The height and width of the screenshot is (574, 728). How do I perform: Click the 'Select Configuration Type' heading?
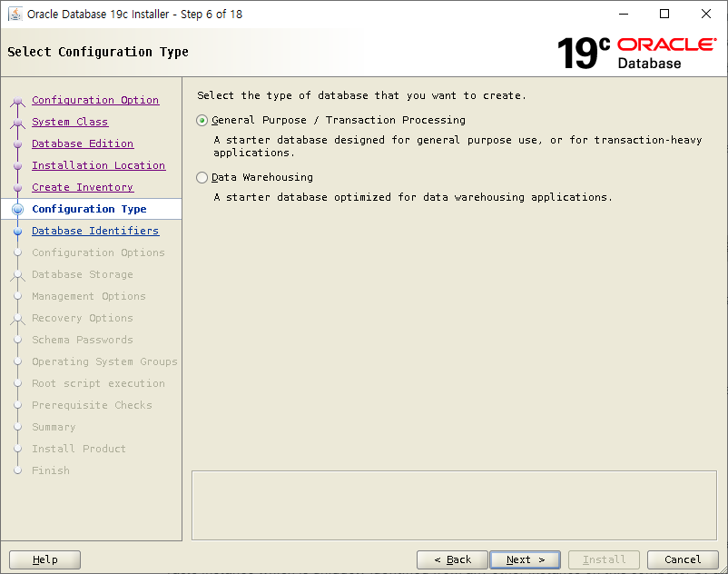point(98,52)
